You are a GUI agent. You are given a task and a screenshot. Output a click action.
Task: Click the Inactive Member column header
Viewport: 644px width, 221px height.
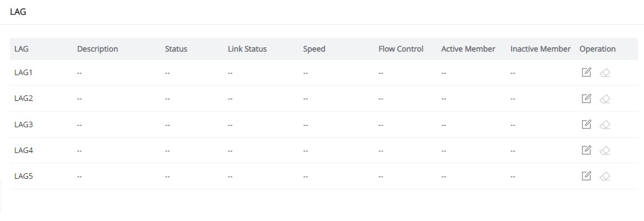(x=540, y=49)
